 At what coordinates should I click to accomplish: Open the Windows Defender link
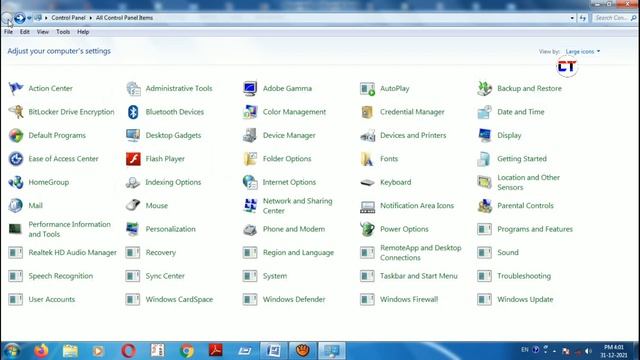[294, 299]
